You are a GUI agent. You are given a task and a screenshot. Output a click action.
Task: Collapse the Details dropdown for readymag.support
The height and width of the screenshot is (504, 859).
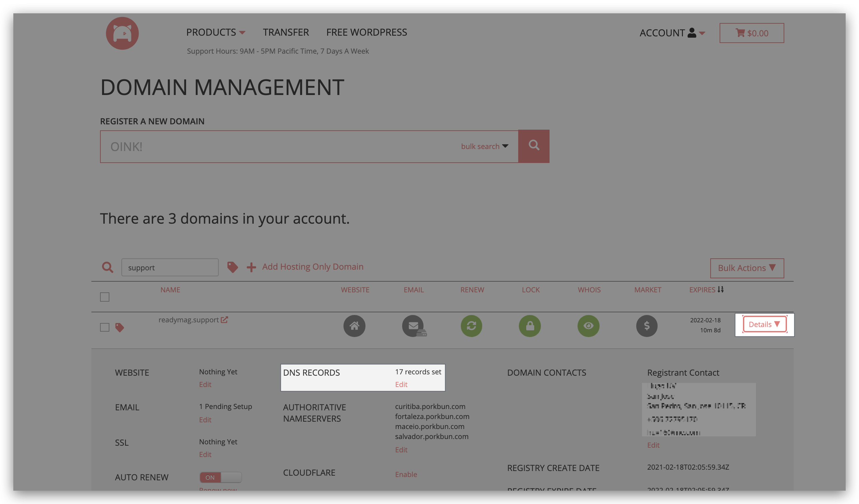(764, 324)
